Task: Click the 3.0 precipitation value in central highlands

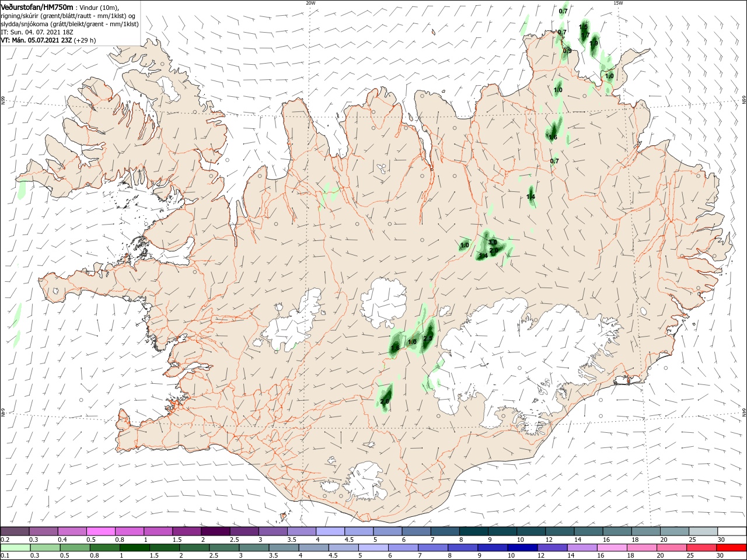Action: click(493, 243)
